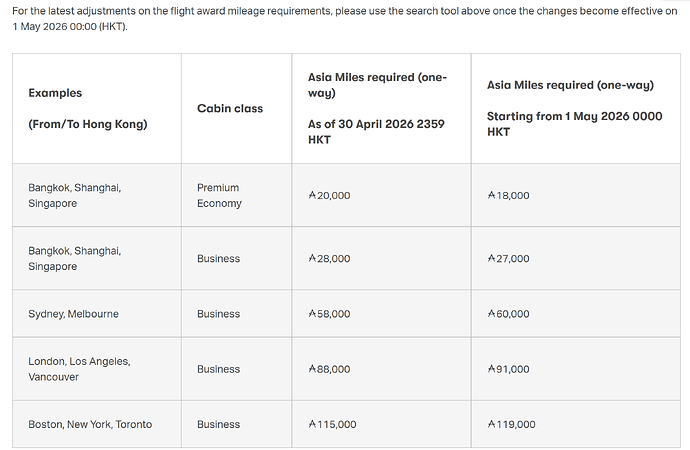Click the Asia Miles symbol beside 58,000
The width and height of the screenshot is (690, 450).
tap(312, 314)
